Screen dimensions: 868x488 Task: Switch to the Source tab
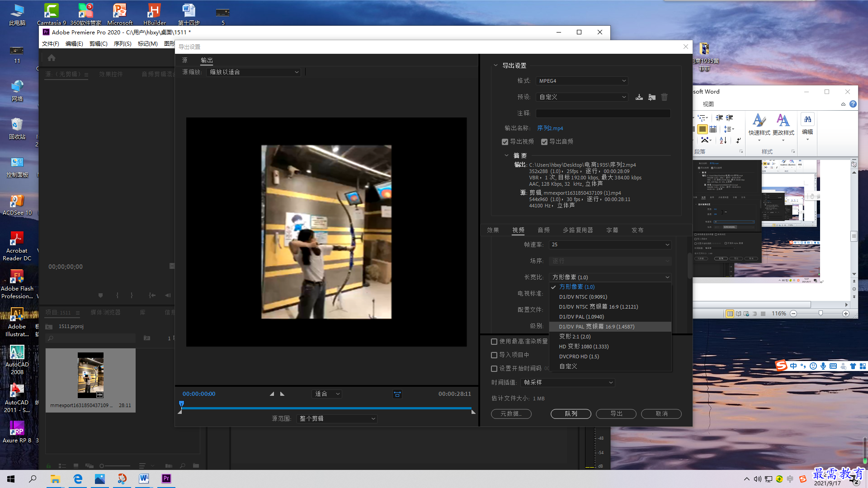click(184, 61)
